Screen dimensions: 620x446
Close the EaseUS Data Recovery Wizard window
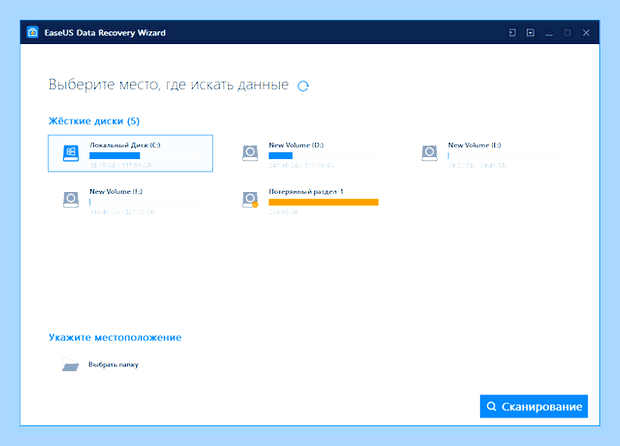point(586,33)
